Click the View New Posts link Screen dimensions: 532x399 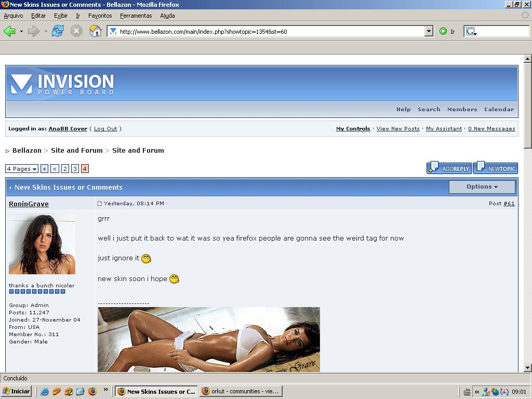pyautogui.click(x=397, y=129)
